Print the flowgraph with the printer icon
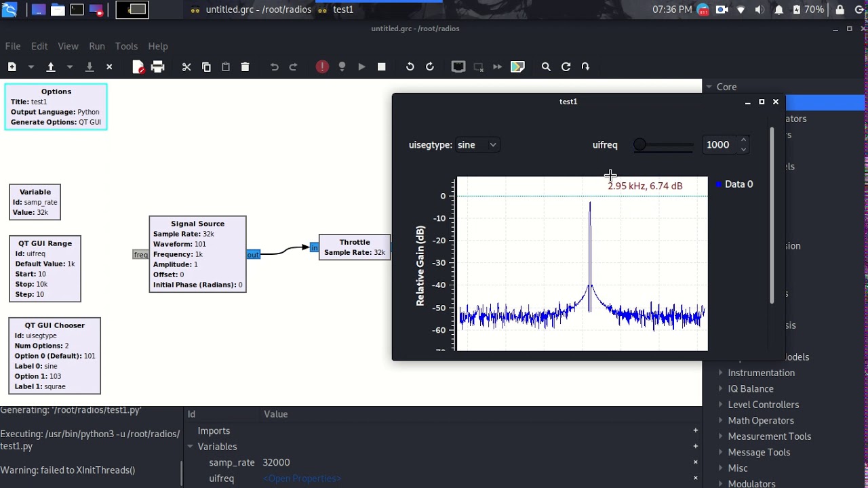The width and height of the screenshot is (868, 488). [158, 66]
